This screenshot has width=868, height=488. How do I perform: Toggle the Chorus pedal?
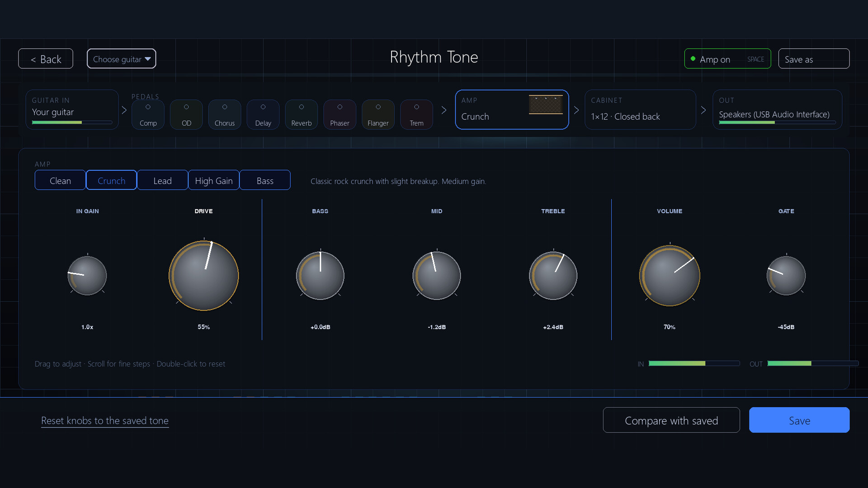pos(225,114)
